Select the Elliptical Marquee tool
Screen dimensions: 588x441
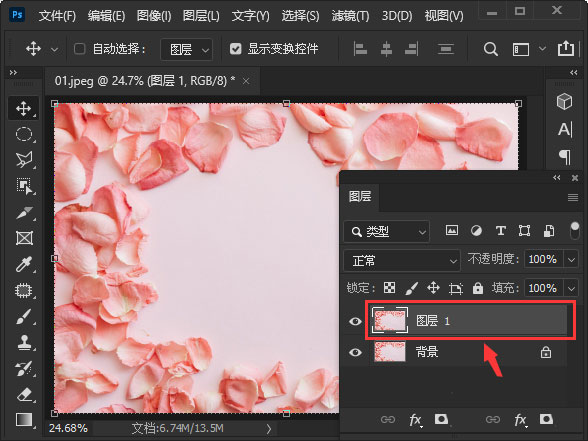click(x=24, y=134)
